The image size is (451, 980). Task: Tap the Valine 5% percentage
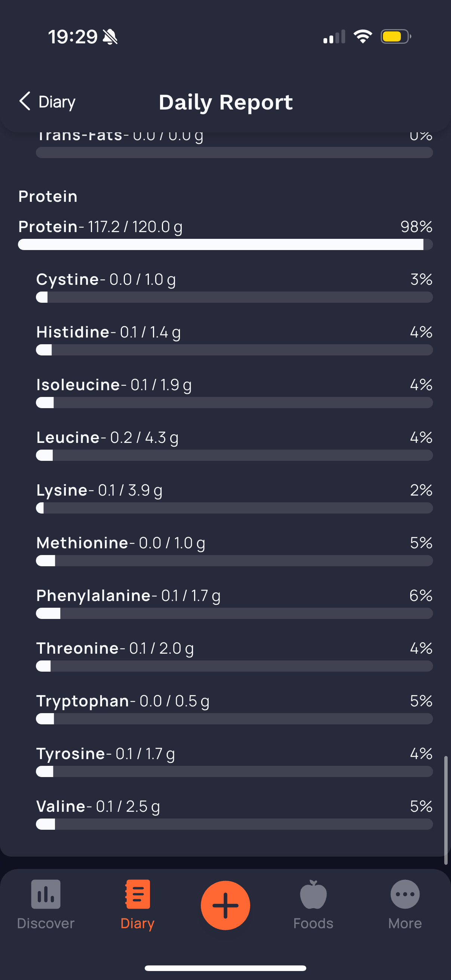coord(421,806)
